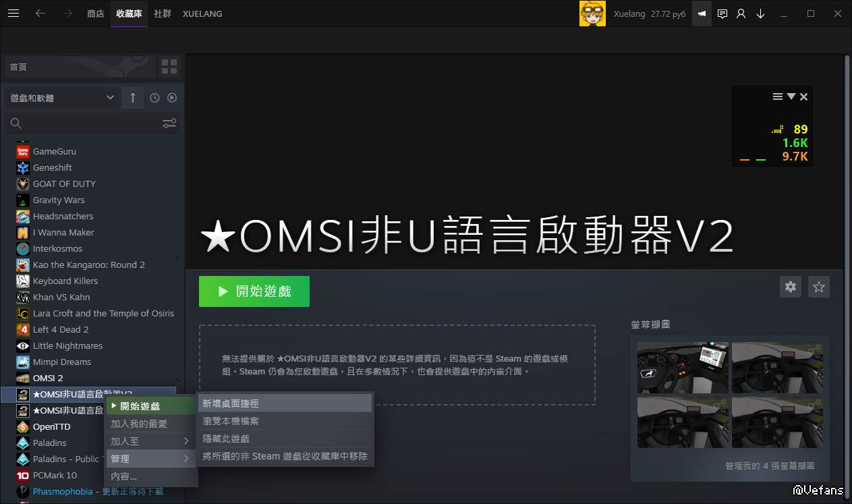Click the main page vertical scrollbar
Screen dimensions: 852x504
coord(847,277)
